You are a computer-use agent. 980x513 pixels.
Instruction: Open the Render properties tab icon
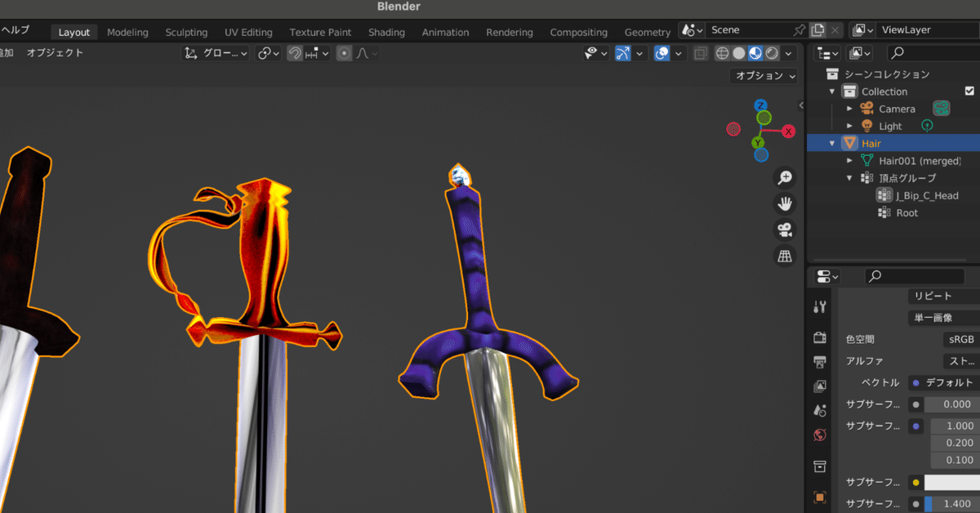click(820, 337)
